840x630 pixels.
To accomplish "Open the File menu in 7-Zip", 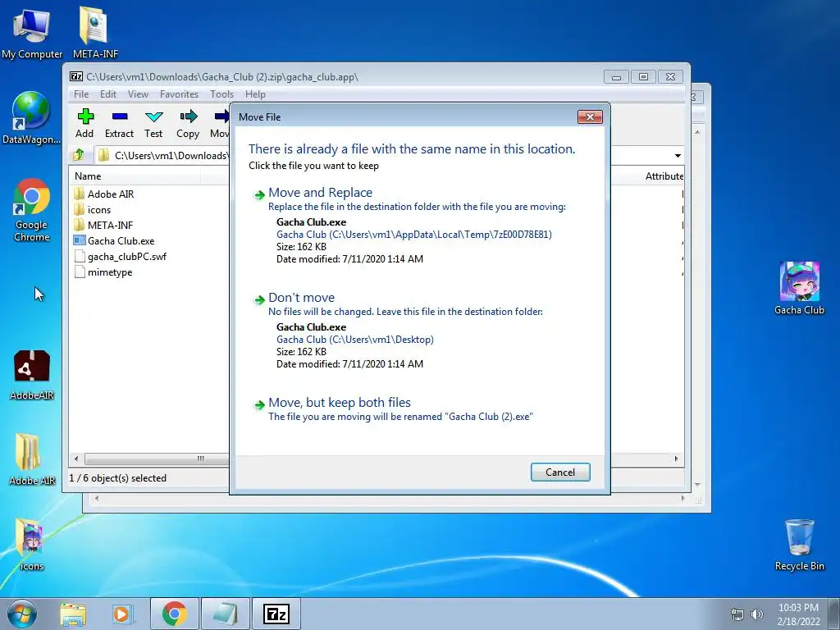I will coord(81,94).
